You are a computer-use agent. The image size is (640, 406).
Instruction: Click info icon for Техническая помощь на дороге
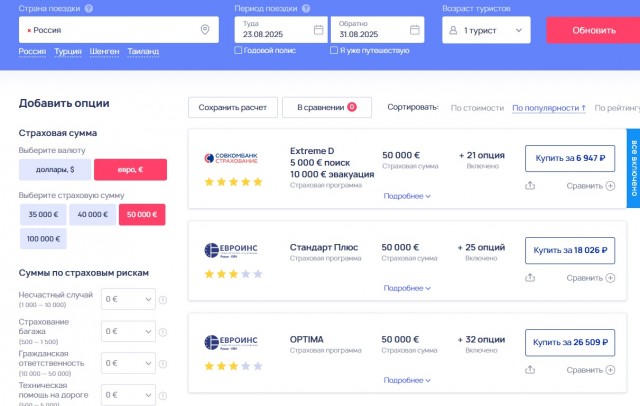coord(162,396)
